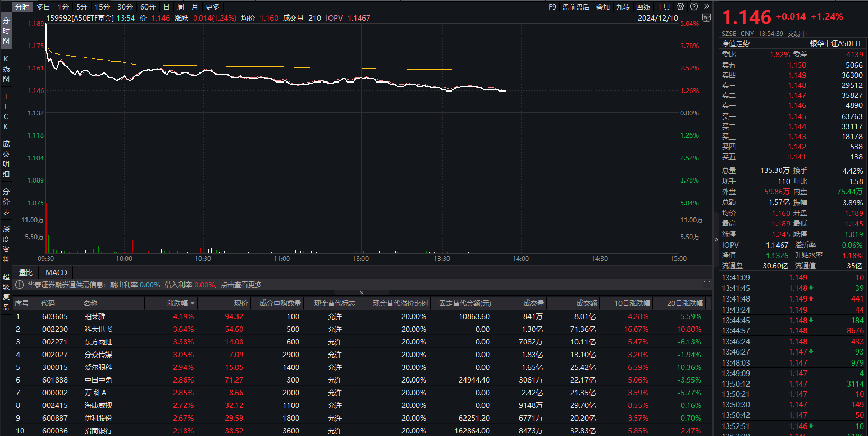Click 点击查看更多 link in notice
The image size is (868, 436).
(x=241, y=285)
